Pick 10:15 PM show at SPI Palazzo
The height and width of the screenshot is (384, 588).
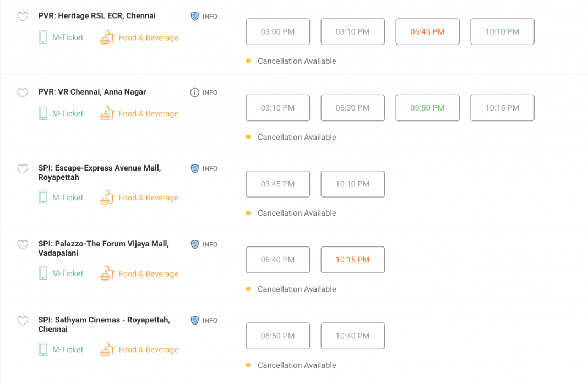click(352, 260)
